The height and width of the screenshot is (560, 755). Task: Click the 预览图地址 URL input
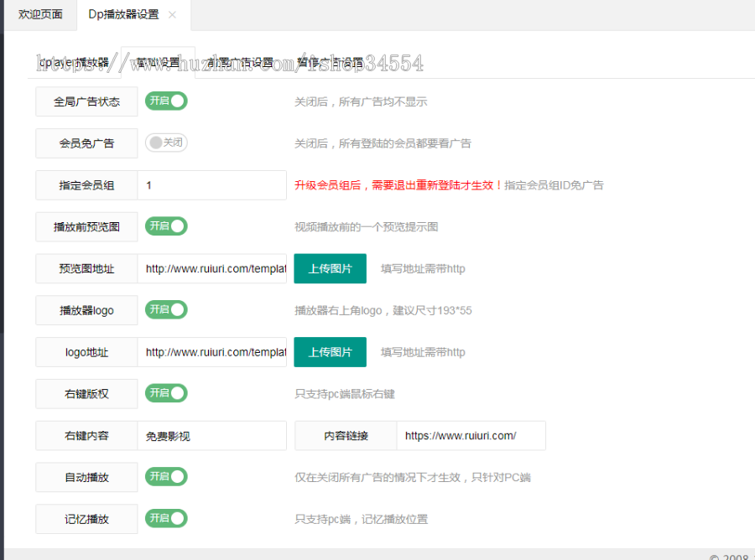[211, 268]
